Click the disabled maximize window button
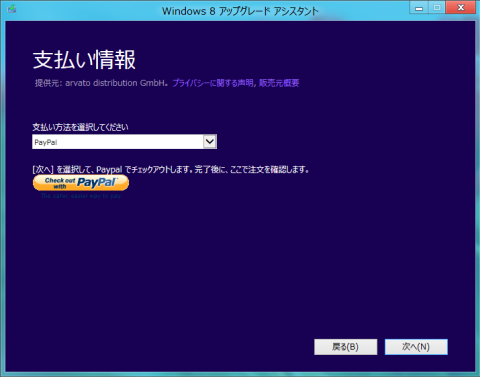480x377 pixels. tap(437, 8)
